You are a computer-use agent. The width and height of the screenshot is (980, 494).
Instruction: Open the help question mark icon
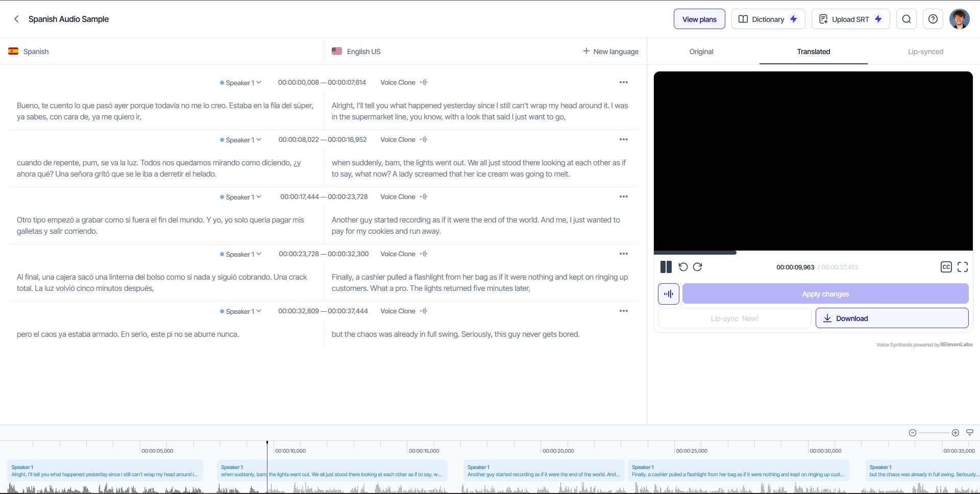933,19
